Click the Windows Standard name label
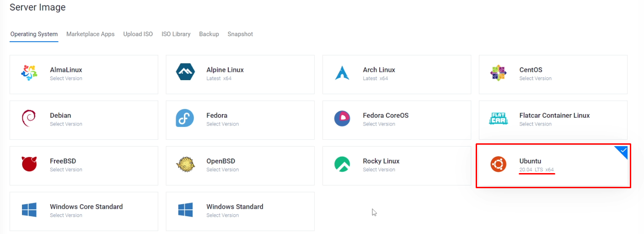This screenshot has height=234, width=644. [235, 207]
